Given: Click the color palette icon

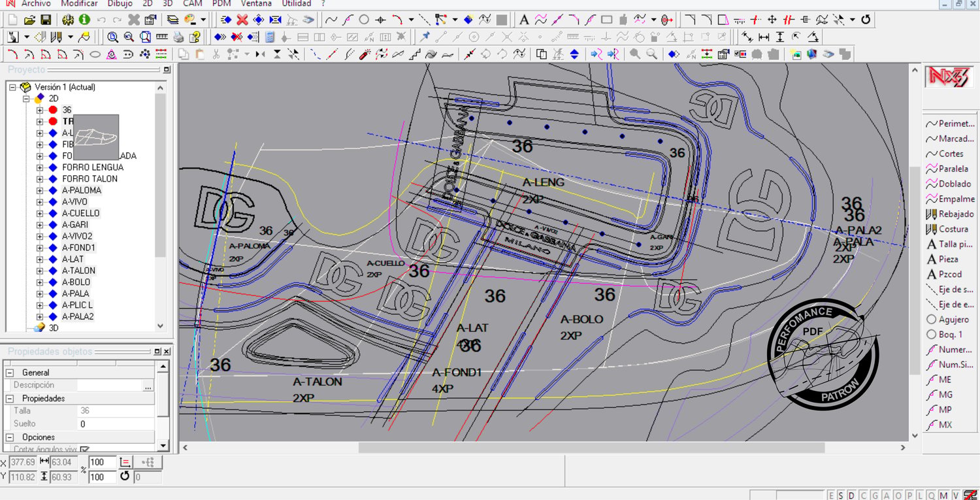Looking at the screenshot, I should click(x=191, y=20).
